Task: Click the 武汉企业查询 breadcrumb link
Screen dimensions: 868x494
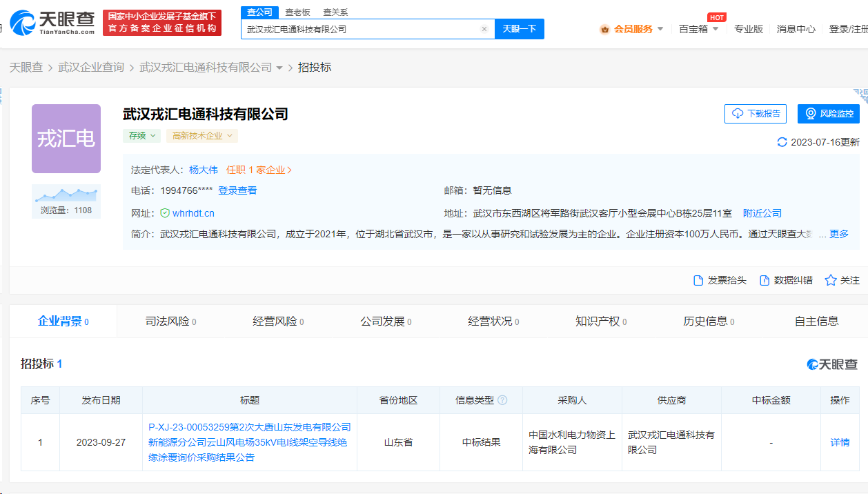Action: click(91, 68)
